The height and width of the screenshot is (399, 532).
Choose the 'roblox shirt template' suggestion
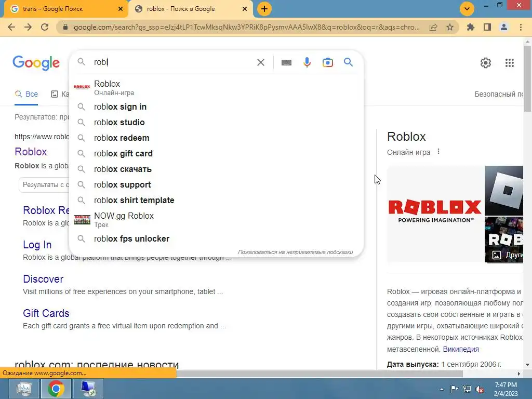coord(217,201)
